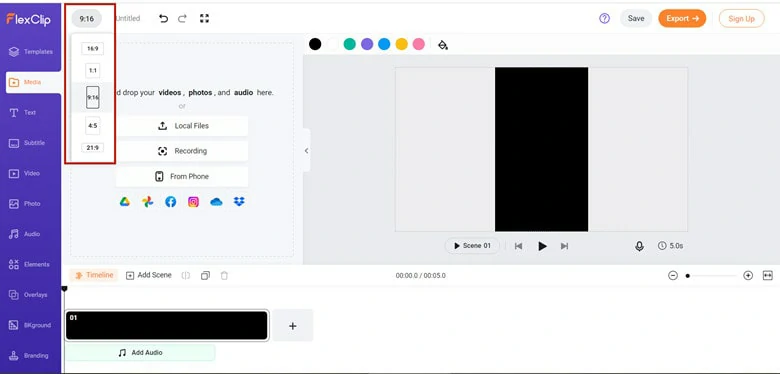Click the Recording button
This screenshot has height=374, width=780.
pos(182,151)
